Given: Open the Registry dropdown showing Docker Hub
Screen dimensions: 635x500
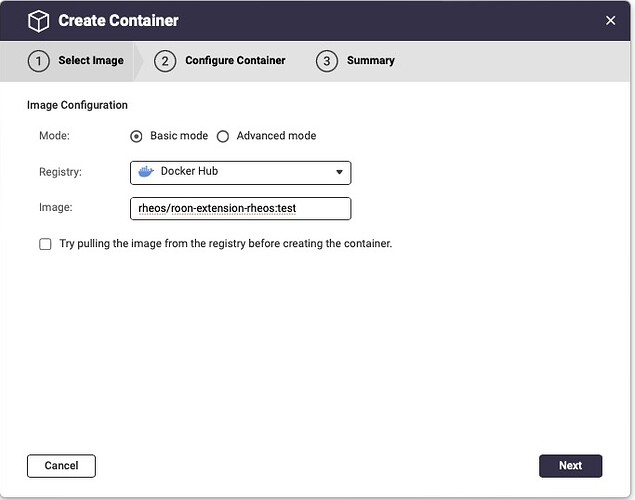Looking at the screenshot, I should 241,172.
